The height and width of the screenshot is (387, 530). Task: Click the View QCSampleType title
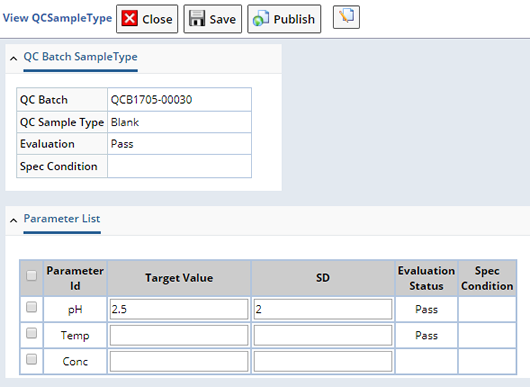tap(57, 18)
